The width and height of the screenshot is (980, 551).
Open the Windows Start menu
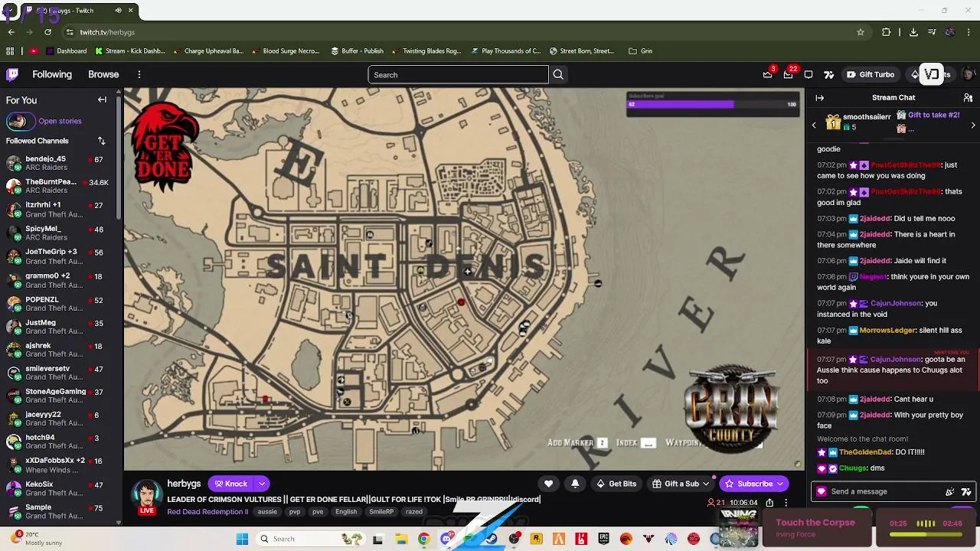point(242,539)
